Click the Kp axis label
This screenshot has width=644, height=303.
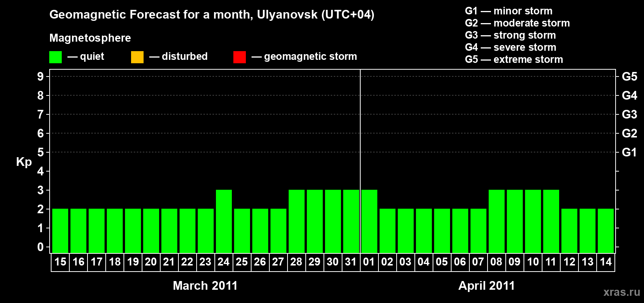point(24,162)
